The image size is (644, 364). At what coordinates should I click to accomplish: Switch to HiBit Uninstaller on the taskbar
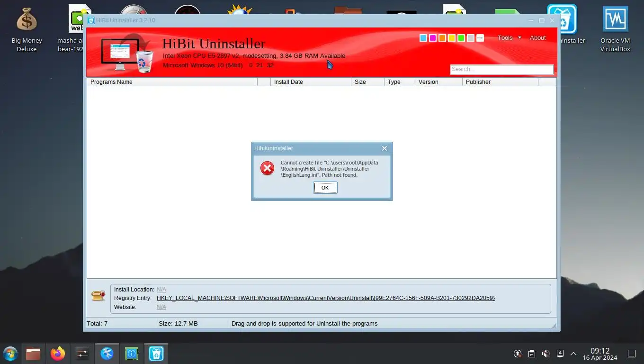(156, 354)
